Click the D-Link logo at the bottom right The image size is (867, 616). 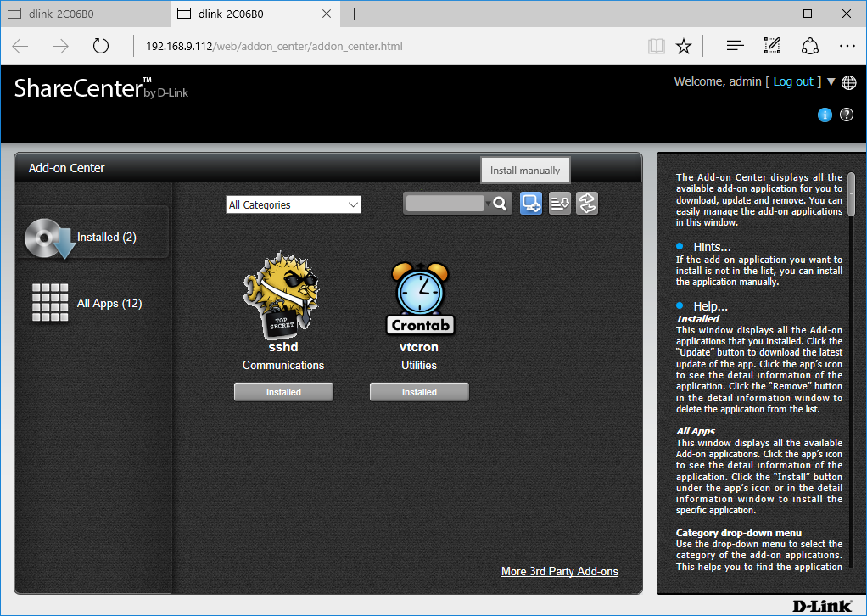(x=822, y=606)
